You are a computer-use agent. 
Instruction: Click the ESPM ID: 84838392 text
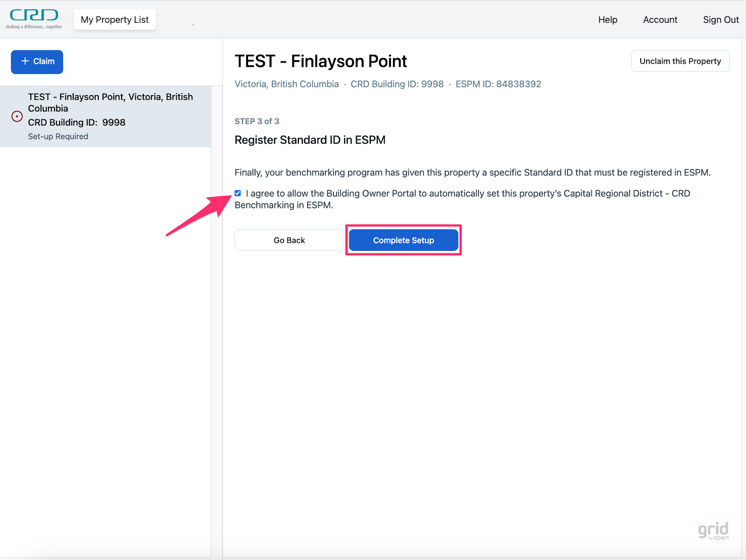[x=498, y=84]
